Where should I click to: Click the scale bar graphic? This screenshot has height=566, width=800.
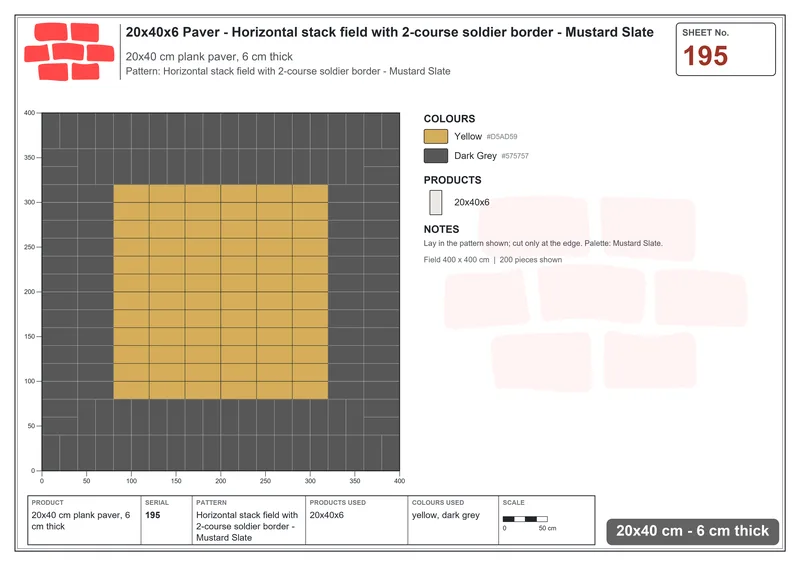(525, 519)
